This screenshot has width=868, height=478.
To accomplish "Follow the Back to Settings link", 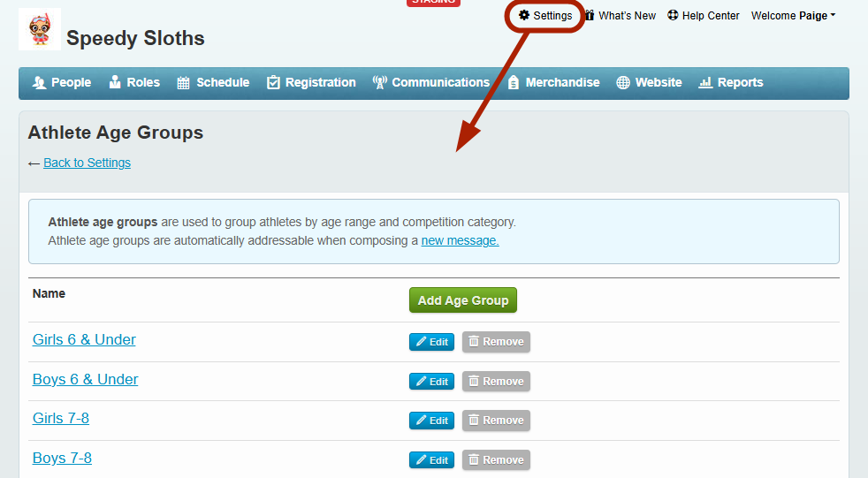I will (x=87, y=163).
